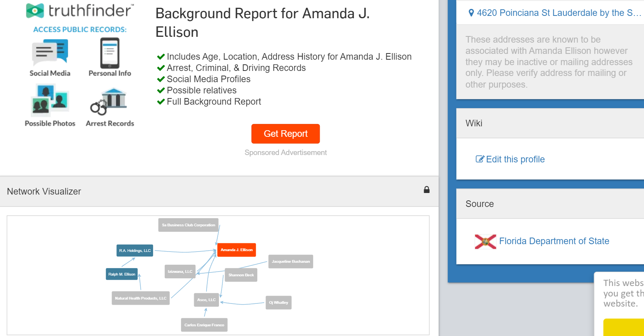Click the ACCESS PUBLIC RECORDS label
This screenshot has height=336, width=644.
point(80,29)
